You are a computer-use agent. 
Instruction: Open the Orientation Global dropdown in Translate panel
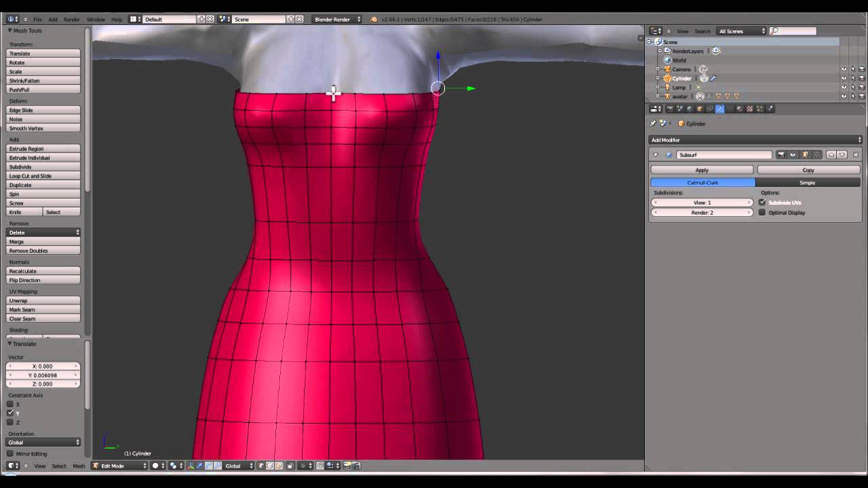coord(43,442)
